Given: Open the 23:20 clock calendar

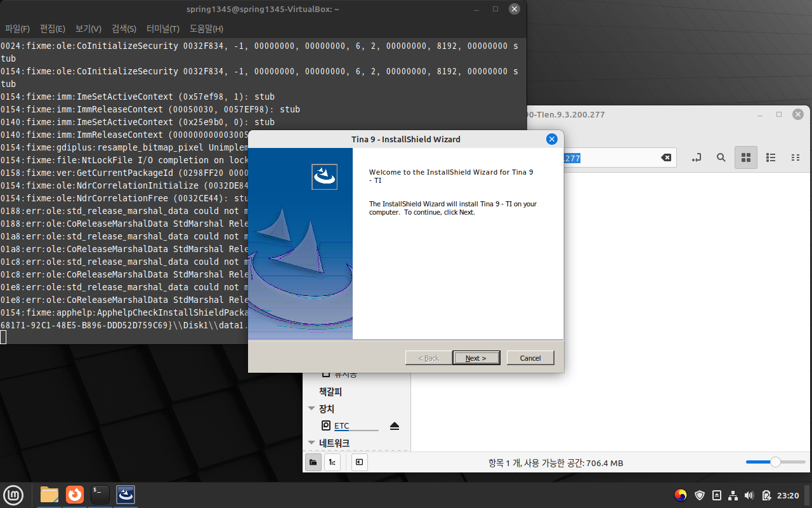Looking at the screenshot, I should pyautogui.click(x=788, y=495).
